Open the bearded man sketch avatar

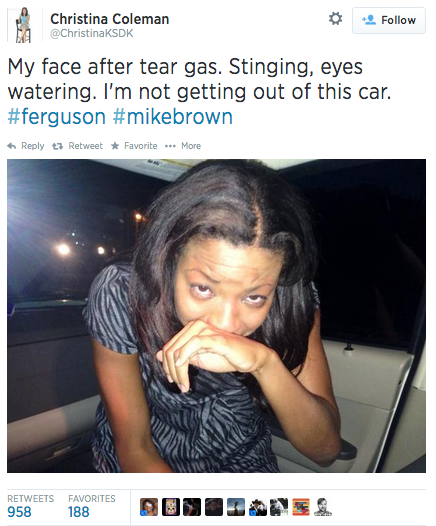323,507
